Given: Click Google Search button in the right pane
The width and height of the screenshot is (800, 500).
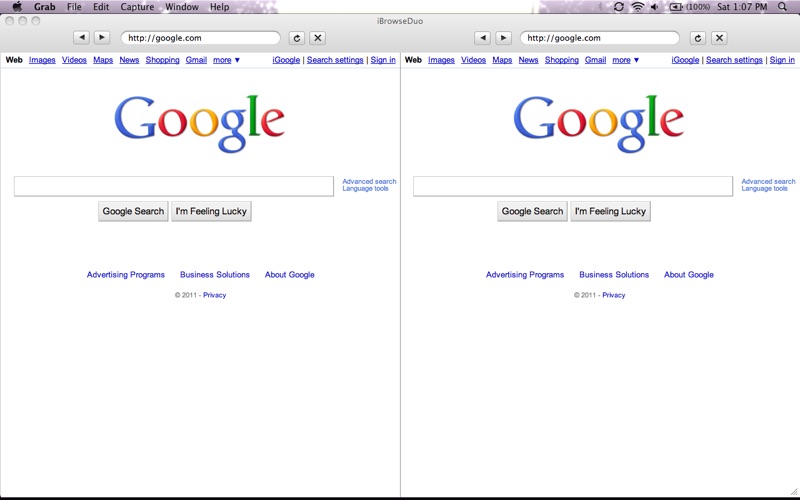Looking at the screenshot, I should 532,211.
